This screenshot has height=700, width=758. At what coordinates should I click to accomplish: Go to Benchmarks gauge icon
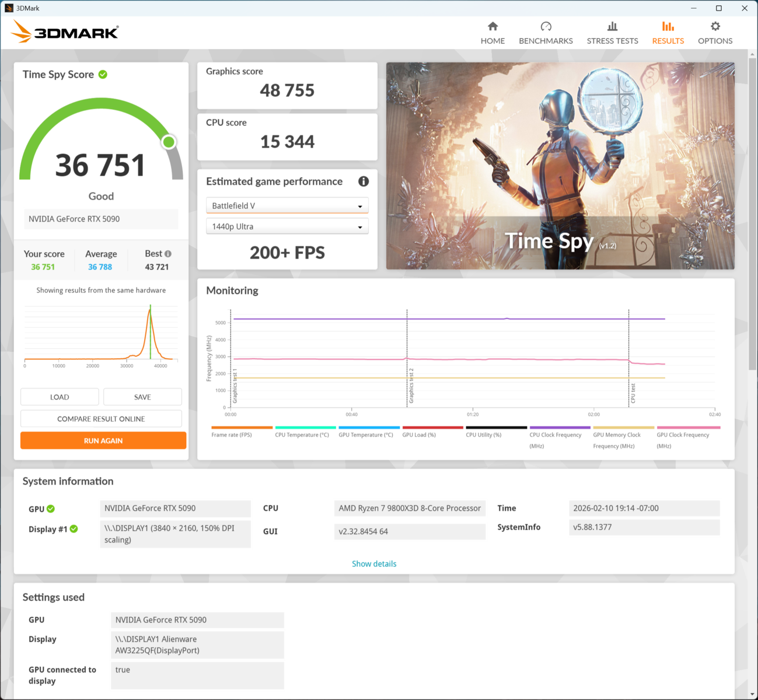coord(546,27)
